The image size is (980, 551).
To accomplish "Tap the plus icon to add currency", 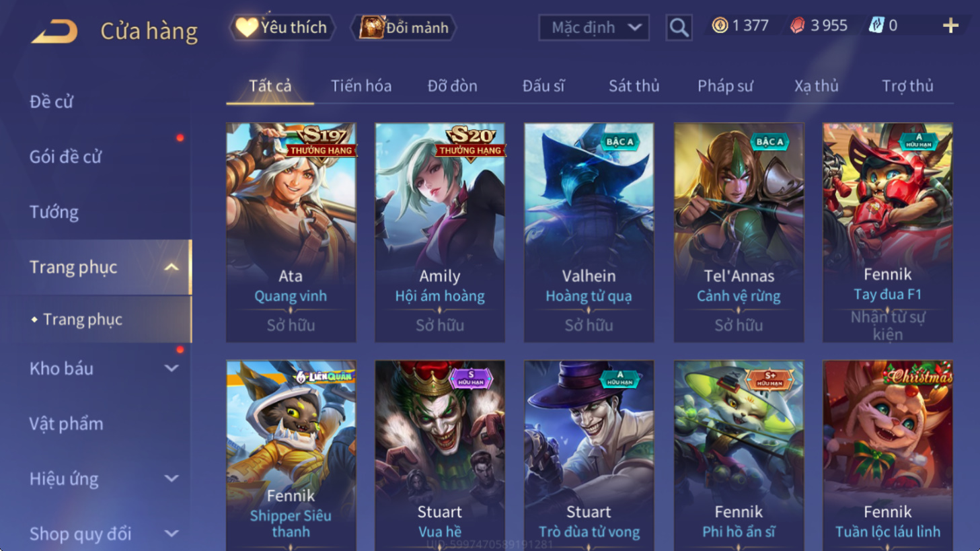I will [x=950, y=26].
